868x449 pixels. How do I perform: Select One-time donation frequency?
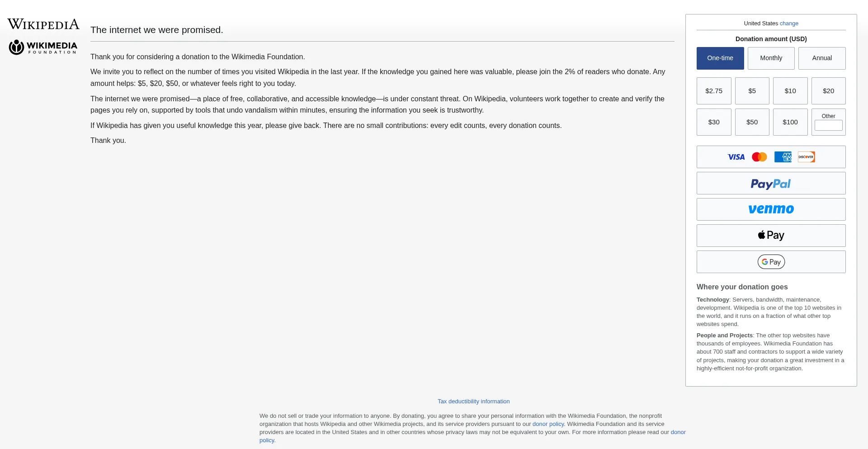tap(720, 58)
